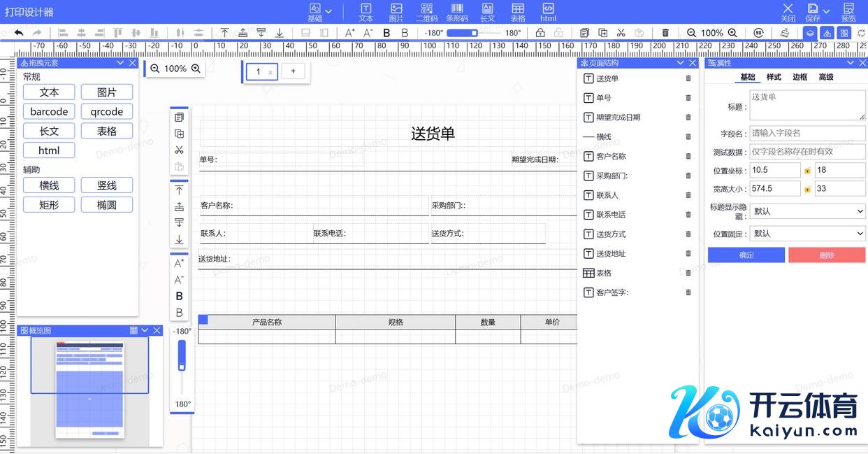Switch to the 样式 tab in properties
Screen dimensions: 868x454
(x=774, y=77)
